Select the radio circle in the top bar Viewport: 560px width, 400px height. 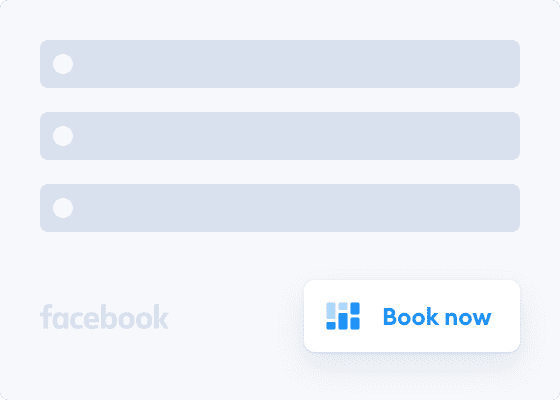63,64
